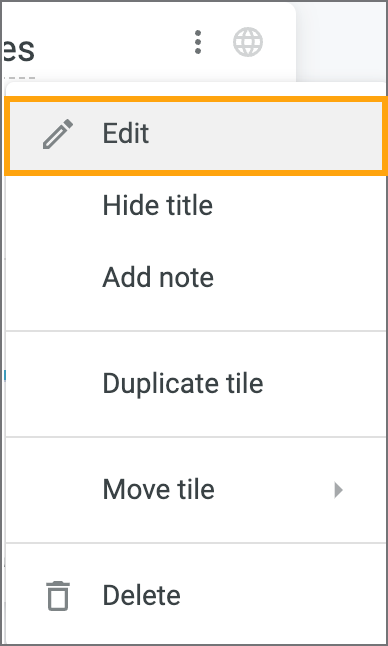Choose Duplicate tile from the menu
The width and height of the screenshot is (388, 646).
196,383
